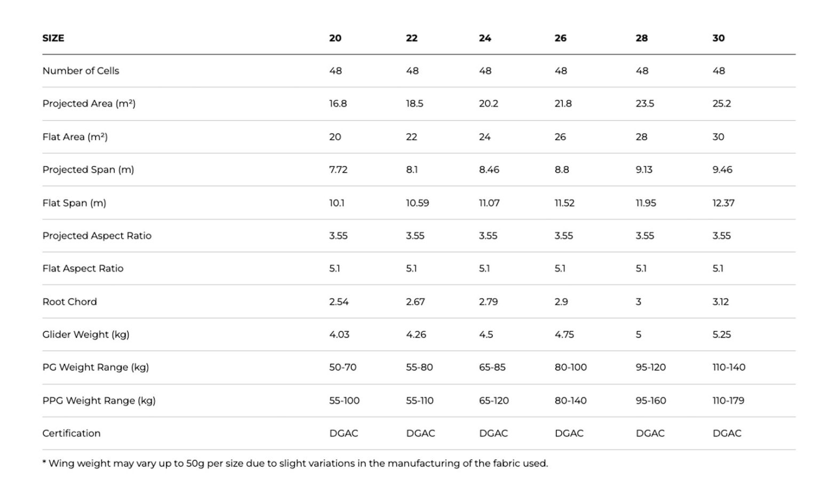Select Flat Span value 12.37
Screen dimensions: 837x504
click(x=723, y=203)
